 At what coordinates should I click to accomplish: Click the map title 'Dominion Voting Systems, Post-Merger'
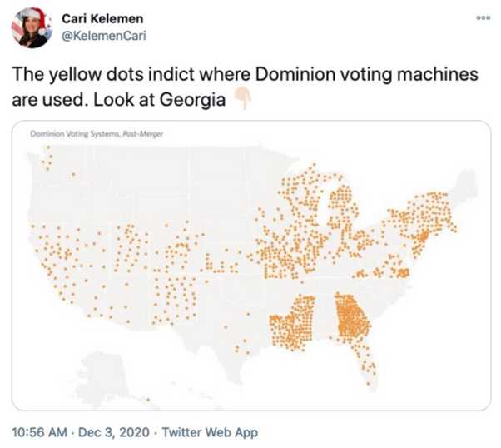click(x=87, y=133)
